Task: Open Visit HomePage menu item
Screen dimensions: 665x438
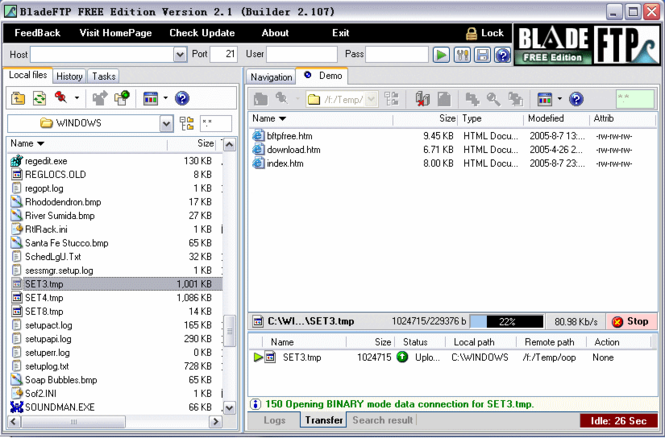Action: tap(115, 33)
